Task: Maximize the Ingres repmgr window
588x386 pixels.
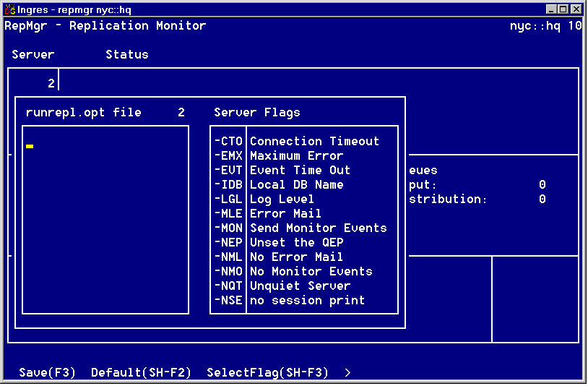Action: coord(563,9)
